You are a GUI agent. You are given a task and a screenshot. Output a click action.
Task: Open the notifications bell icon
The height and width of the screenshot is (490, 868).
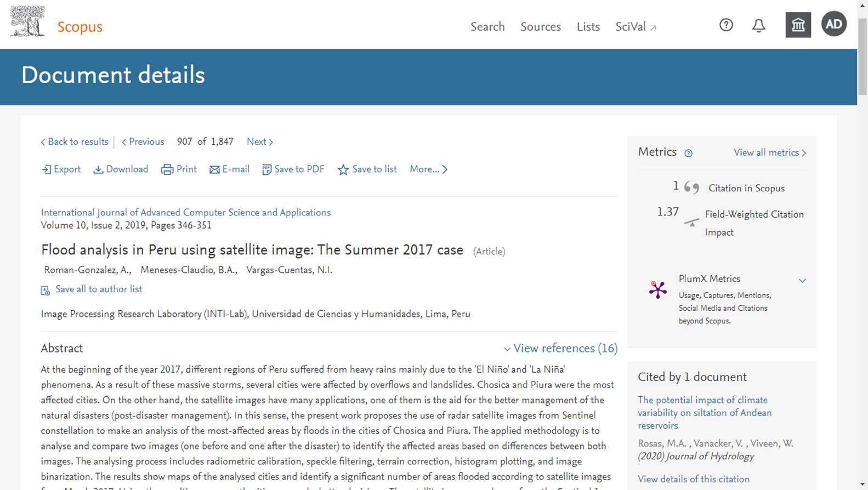(x=759, y=25)
